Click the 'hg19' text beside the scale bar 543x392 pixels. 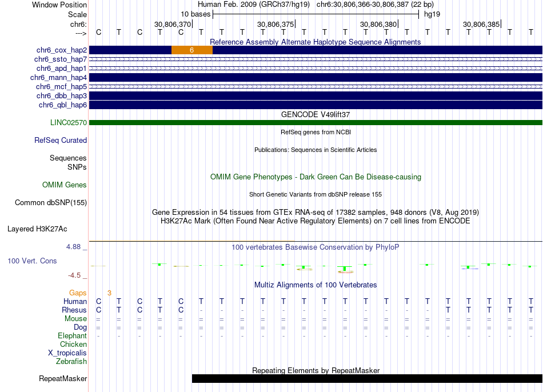pos(432,14)
